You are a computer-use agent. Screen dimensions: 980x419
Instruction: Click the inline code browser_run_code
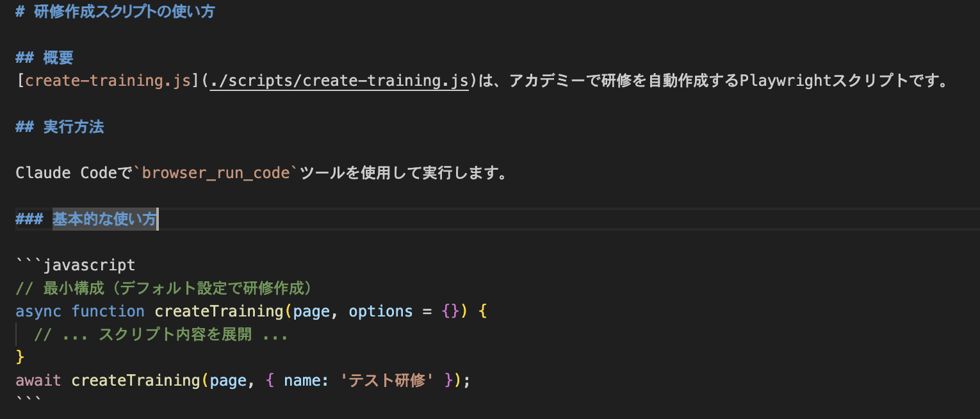pos(216,173)
